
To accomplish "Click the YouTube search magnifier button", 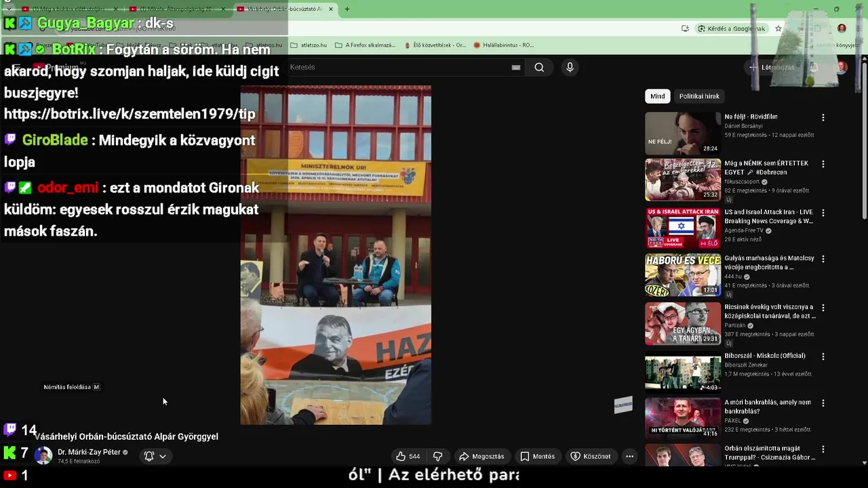I will click(539, 67).
